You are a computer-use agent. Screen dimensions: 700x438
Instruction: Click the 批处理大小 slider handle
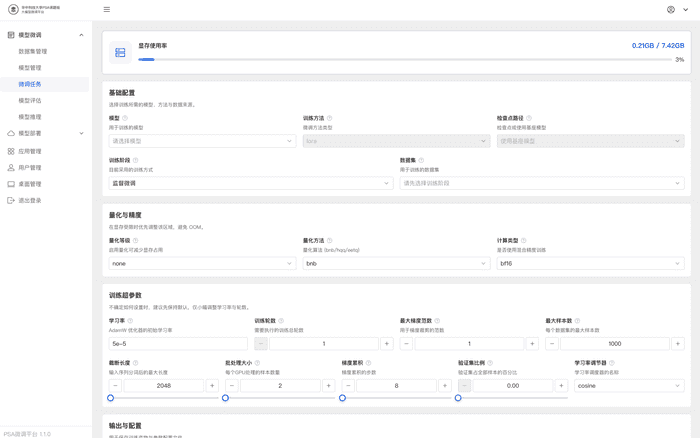coord(226,398)
